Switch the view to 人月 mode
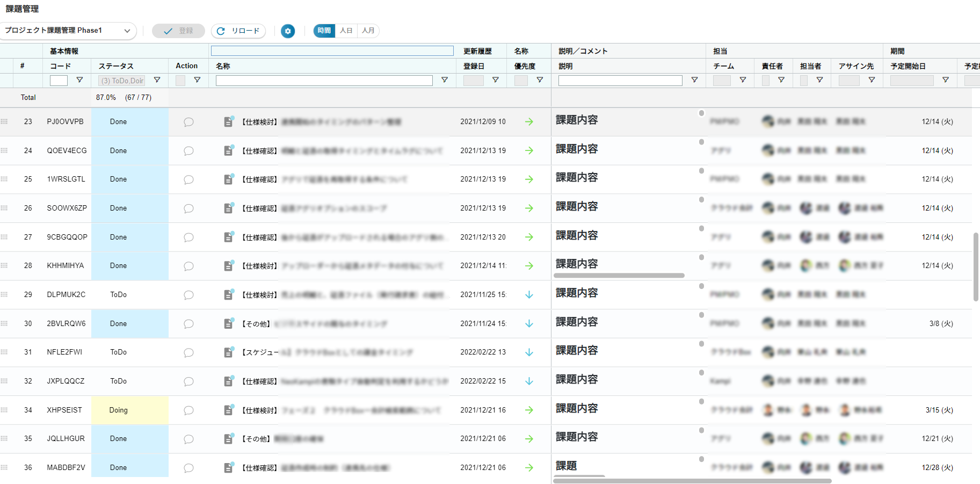This screenshot has width=980, height=484. (368, 31)
